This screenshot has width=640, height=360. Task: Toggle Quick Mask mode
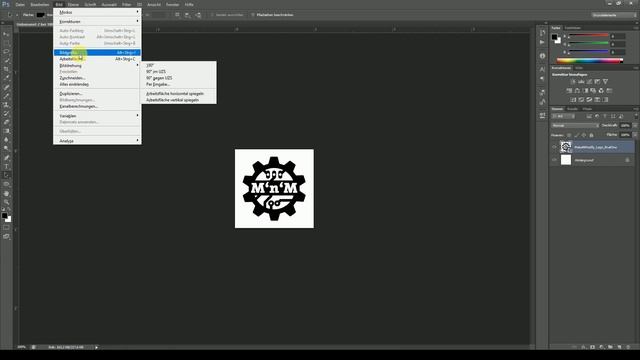click(x=6, y=228)
